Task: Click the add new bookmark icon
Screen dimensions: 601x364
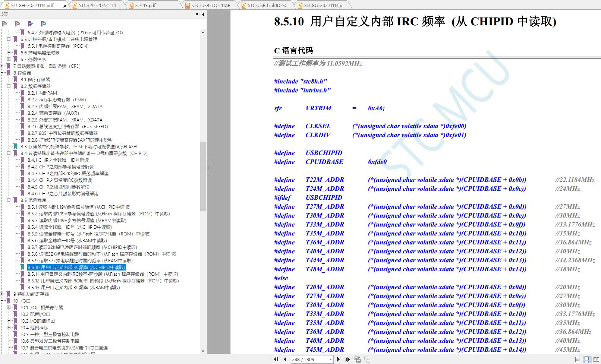Action: (x=17, y=24)
